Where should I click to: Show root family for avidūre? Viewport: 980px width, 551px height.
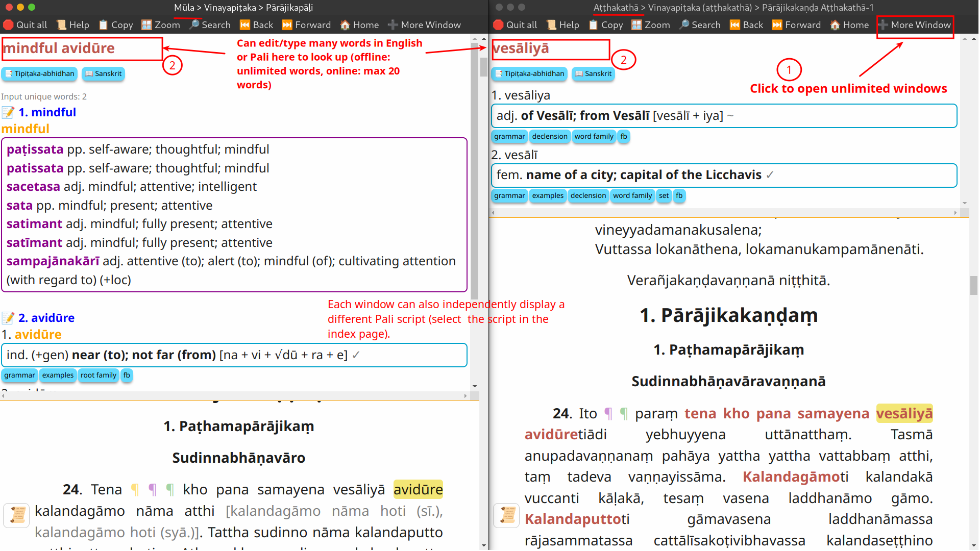99,375
